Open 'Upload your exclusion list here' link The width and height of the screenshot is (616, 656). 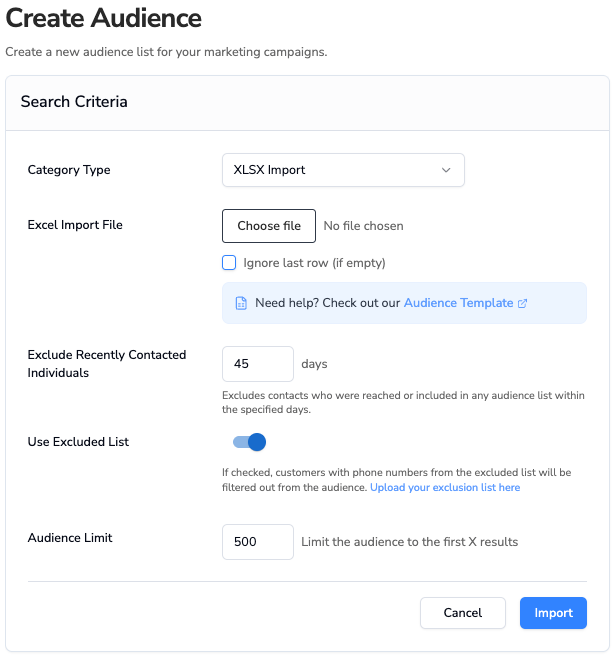point(445,487)
